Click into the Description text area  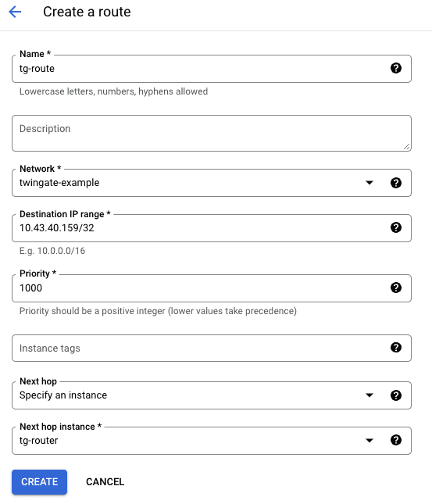(x=212, y=133)
